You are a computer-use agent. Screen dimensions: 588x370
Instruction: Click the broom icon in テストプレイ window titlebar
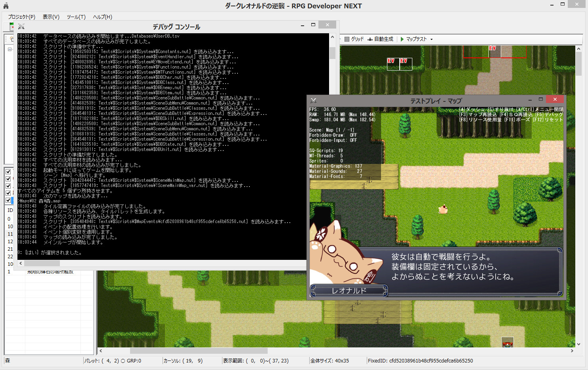[314, 100]
